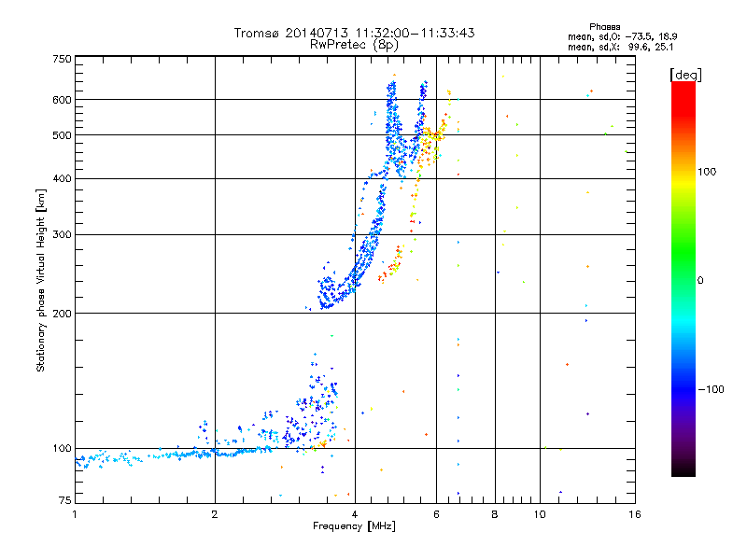Click the colorbar tick label '-100'
747x560 pixels.
pyautogui.click(x=711, y=389)
